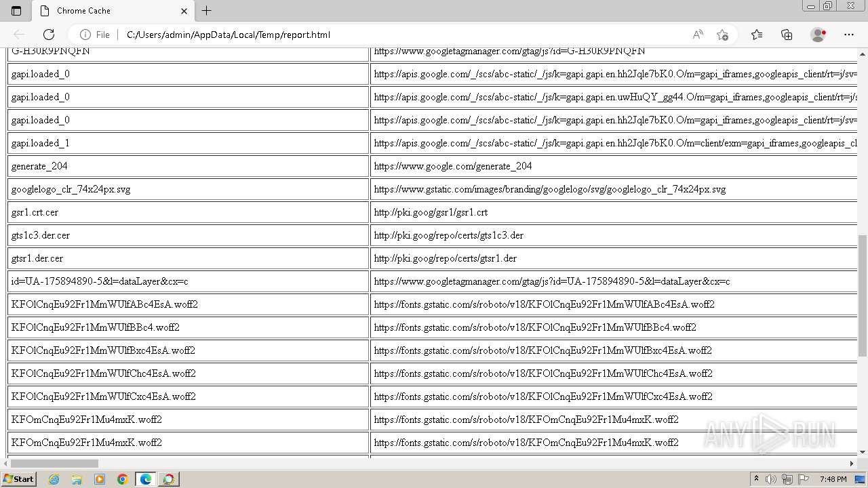The width and height of the screenshot is (868, 488).
Task: Click the google.com/generate_204 URL cell
Action: click(x=614, y=166)
